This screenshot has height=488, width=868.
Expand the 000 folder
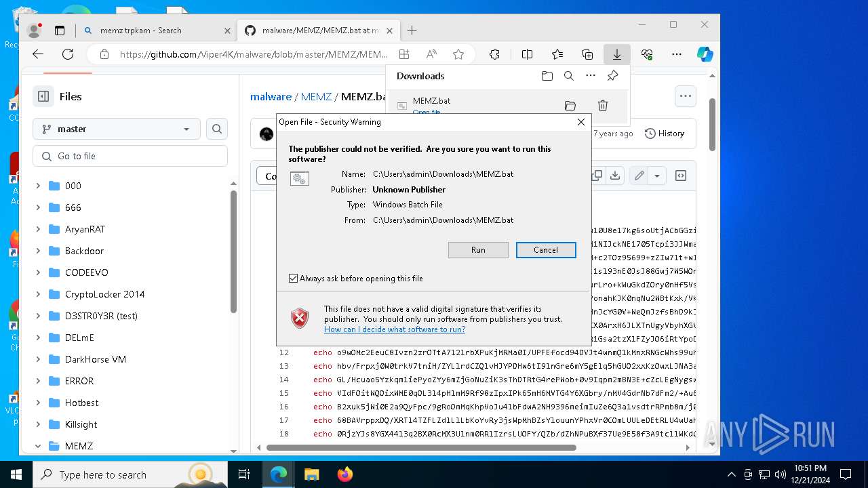pyautogui.click(x=38, y=186)
